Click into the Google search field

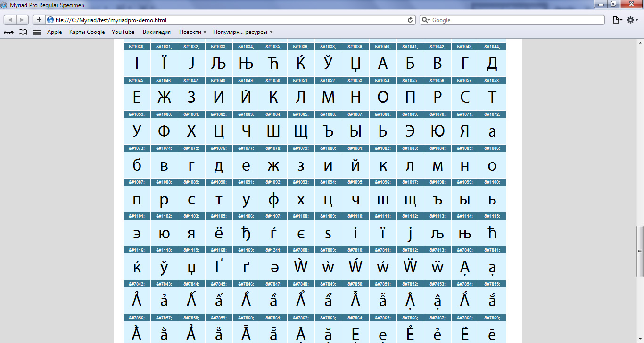514,20
